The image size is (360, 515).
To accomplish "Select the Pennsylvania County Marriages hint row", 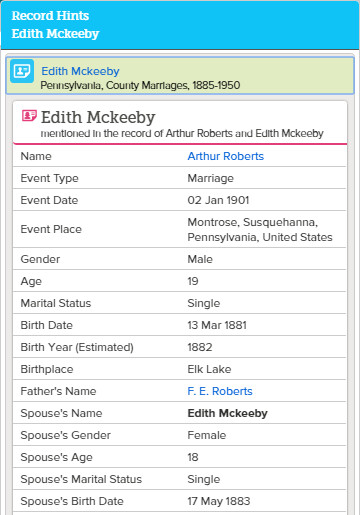I will [180, 76].
